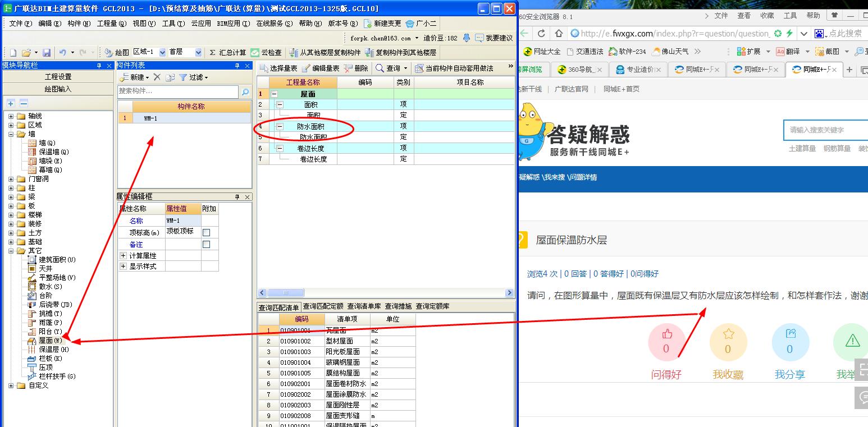The image size is (868, 427).
Task: Click the new file icon in GCL toolbar
Action: [x=13, y=52]
